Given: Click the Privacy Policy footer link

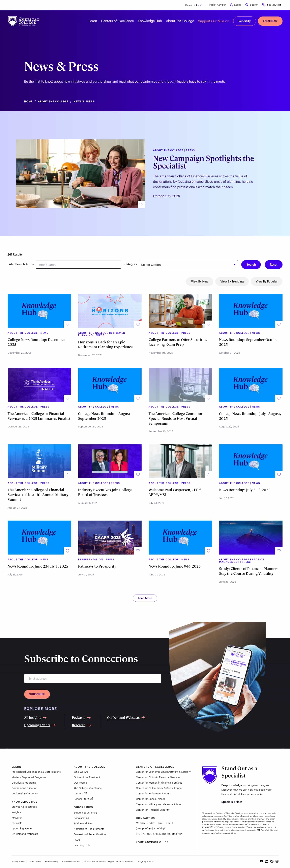Looking at the screenshot, I should [18, 861].
